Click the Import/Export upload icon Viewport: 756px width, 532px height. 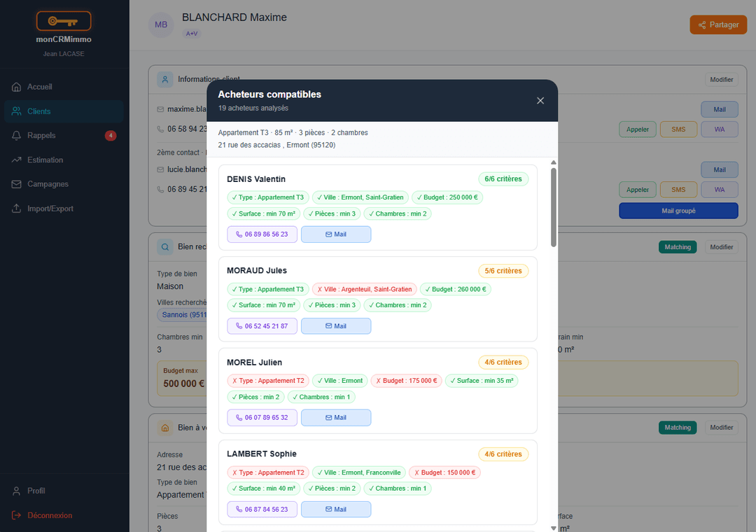(x=16, y=209)
